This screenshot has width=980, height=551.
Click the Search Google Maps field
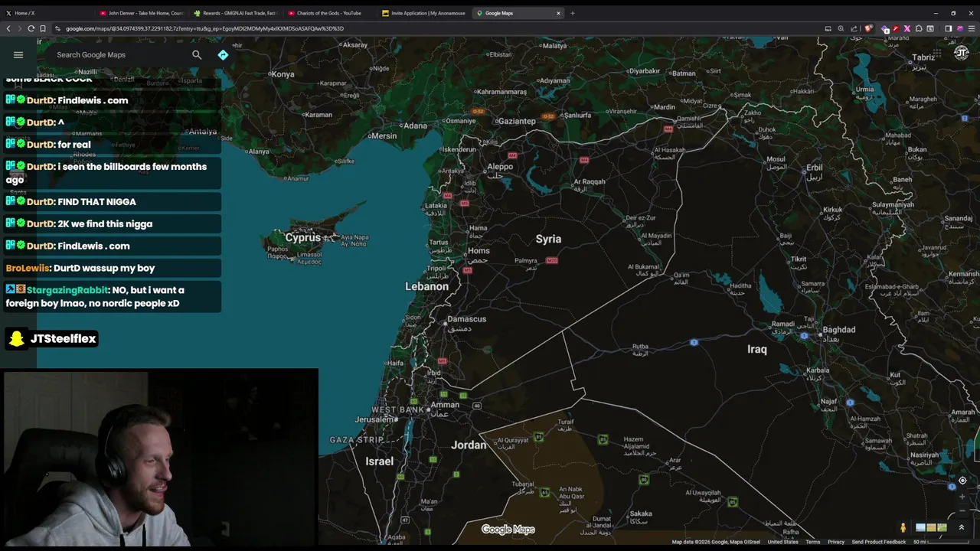pos(122,54)
